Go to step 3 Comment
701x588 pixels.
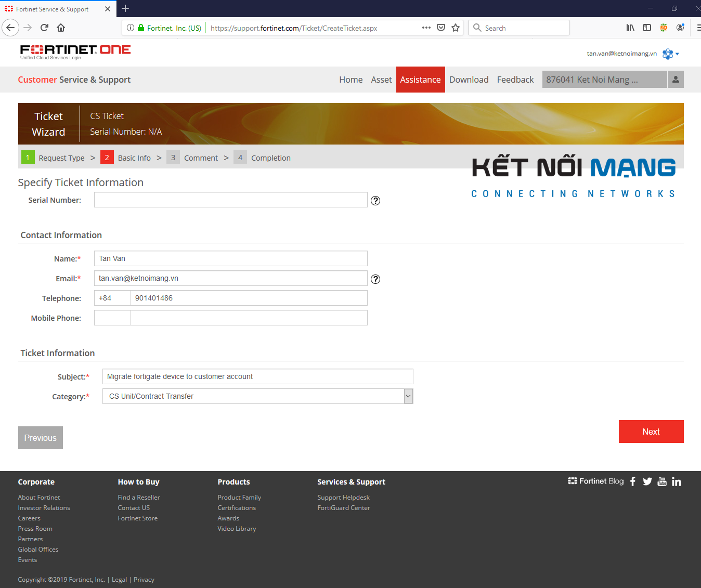coord(192,158)
